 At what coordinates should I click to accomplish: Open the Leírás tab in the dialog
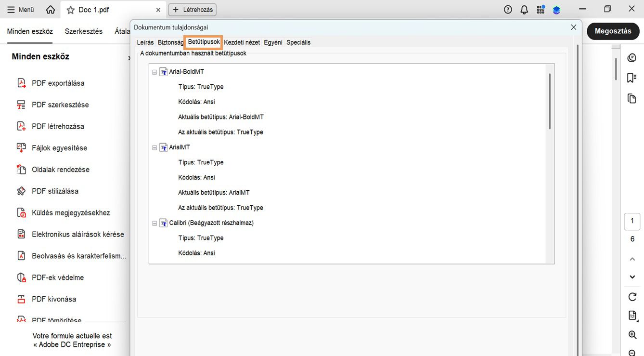click(x=145, y=42)
